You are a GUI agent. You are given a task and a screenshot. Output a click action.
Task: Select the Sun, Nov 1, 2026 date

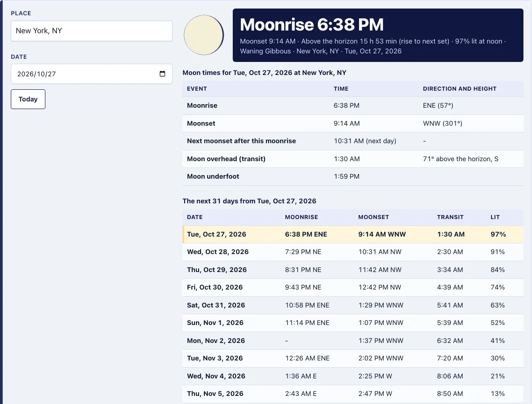pos(215,323)
